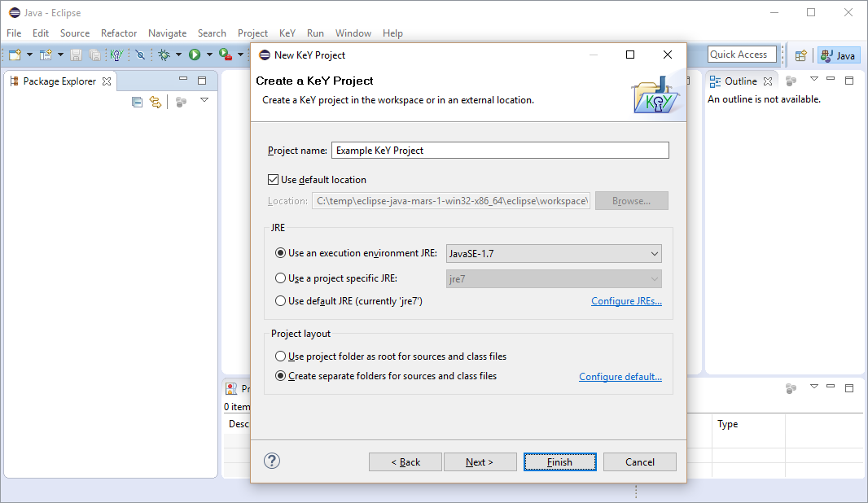Viewport: 868px width, 503px height.
Task: Open the bottom Problems panel View Menu triangle
Action: coord(813,387)
